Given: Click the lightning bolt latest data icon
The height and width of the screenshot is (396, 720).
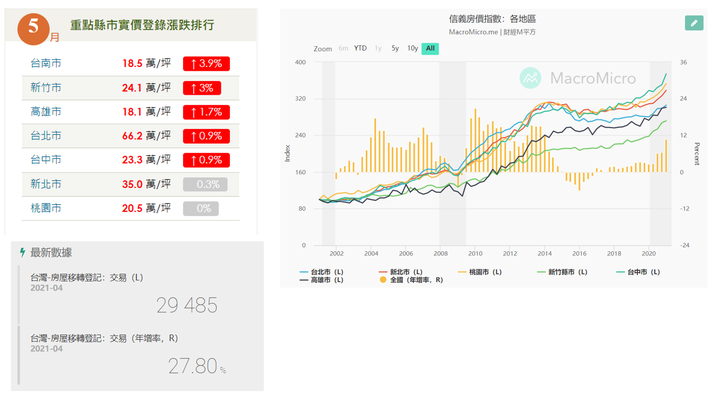Looking at the screenshot, I should coord(22,252).
